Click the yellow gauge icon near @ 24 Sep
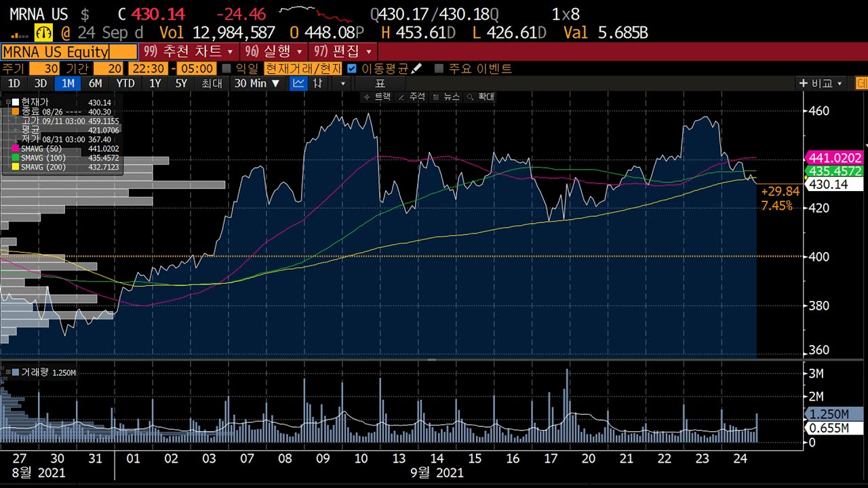 43,32
